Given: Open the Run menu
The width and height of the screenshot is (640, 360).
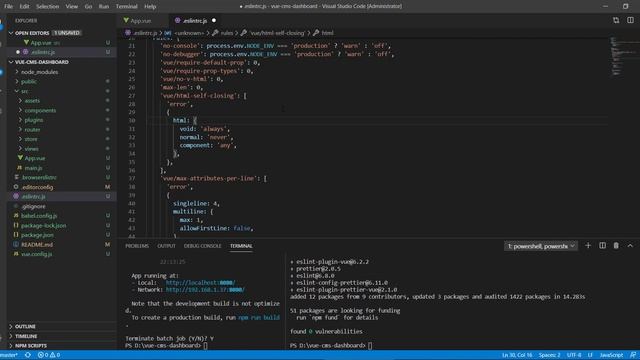Looking at the screenshot, I should click(x=104, y=7).
